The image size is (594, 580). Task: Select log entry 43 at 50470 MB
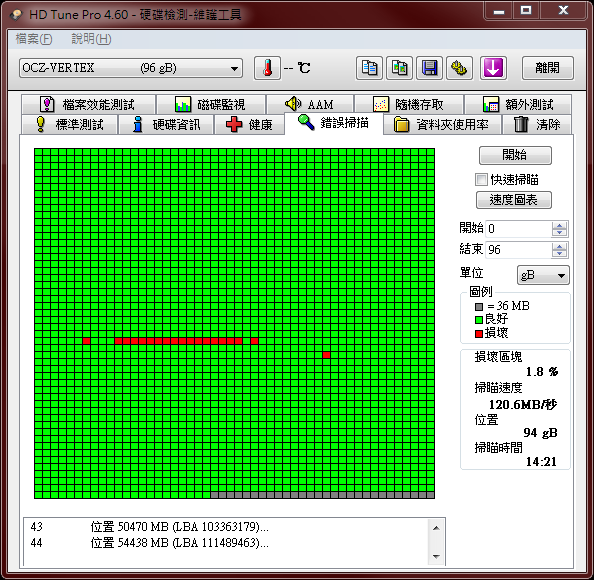click(150, 527)
